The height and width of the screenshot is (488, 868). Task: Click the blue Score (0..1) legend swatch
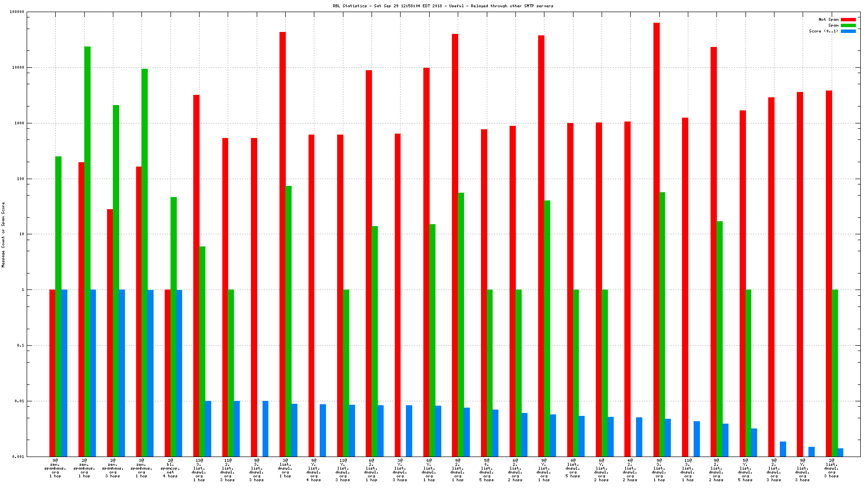point(848,31)
